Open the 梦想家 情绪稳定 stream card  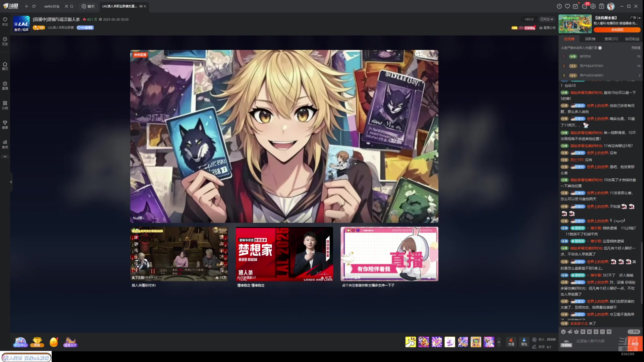(x=284, y=257)
